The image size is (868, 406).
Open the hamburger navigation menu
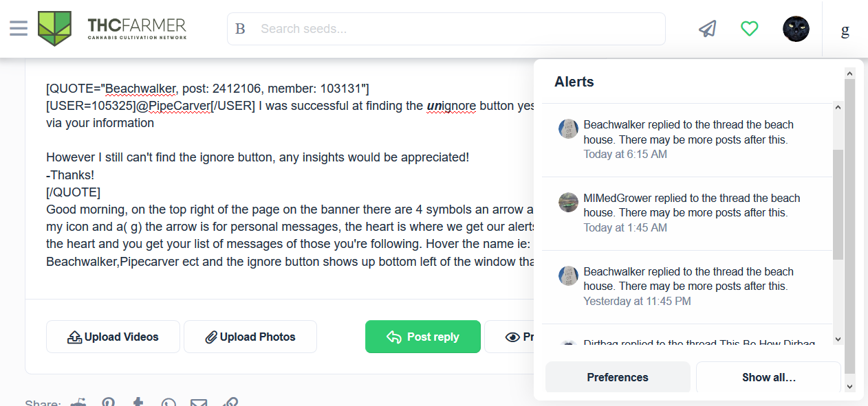click(19, 28)
